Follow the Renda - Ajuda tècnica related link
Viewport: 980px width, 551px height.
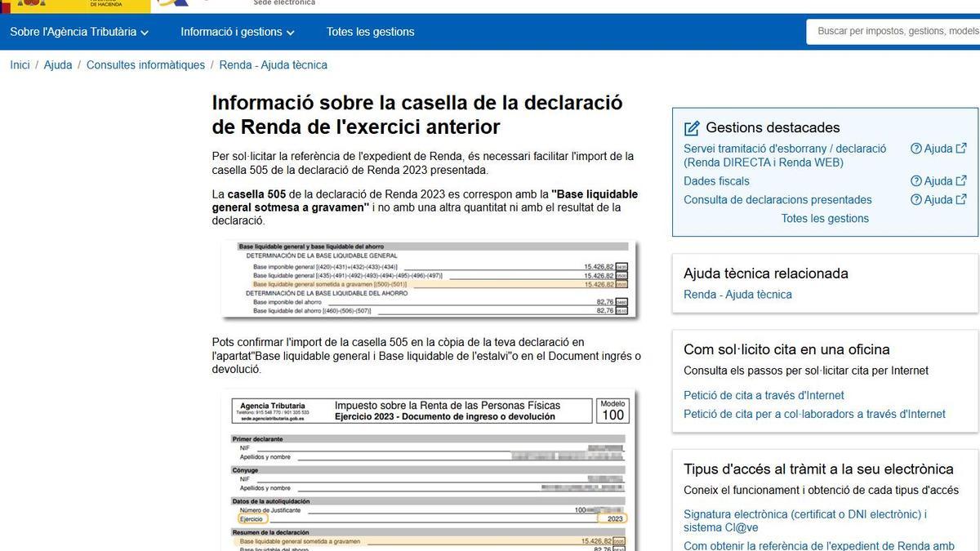737,295
